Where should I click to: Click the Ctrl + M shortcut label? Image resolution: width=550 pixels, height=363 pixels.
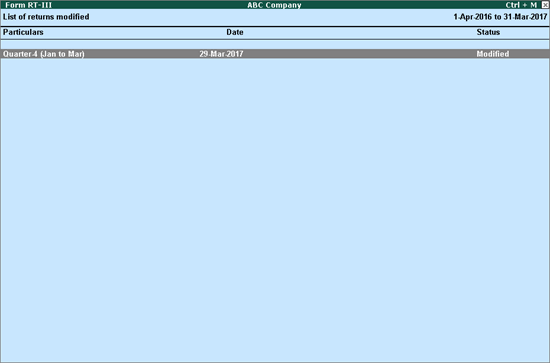(521, 5)
